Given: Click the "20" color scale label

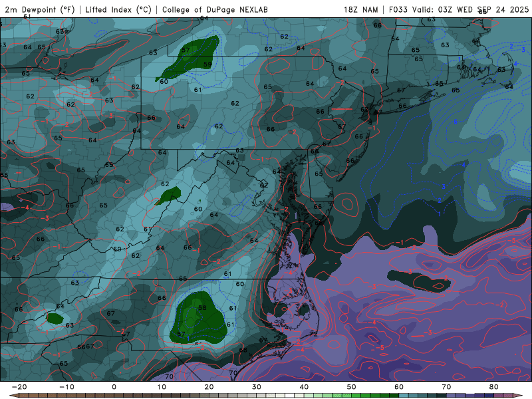Looking at the screenshot, I should click(209, 387).
